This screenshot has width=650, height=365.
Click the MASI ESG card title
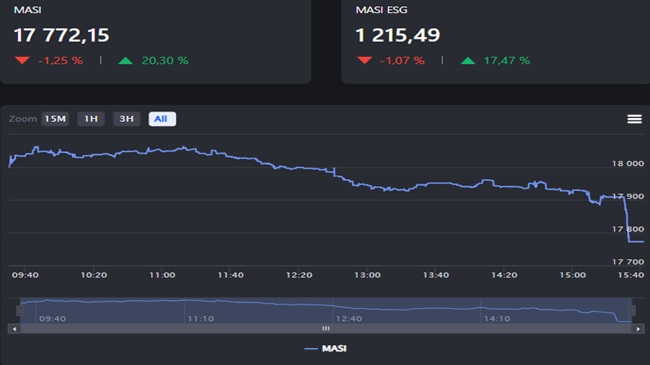pyautogui.click(x=381, y=10)
